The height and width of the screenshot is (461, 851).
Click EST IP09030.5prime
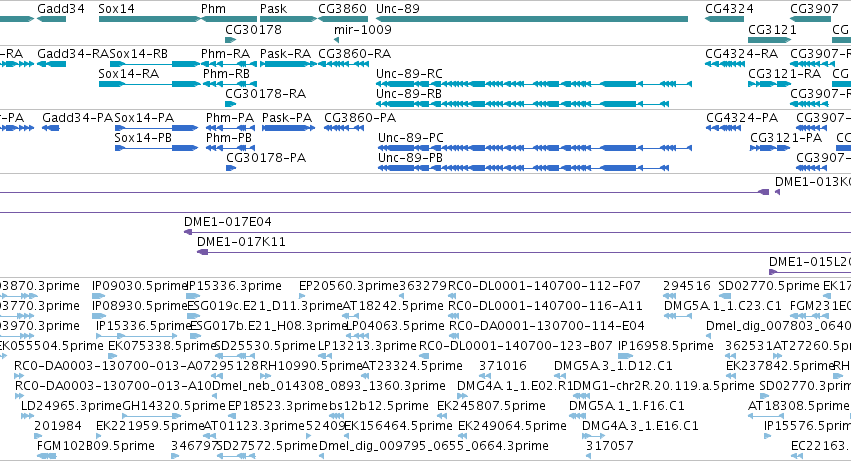click(x=139, y=286)
